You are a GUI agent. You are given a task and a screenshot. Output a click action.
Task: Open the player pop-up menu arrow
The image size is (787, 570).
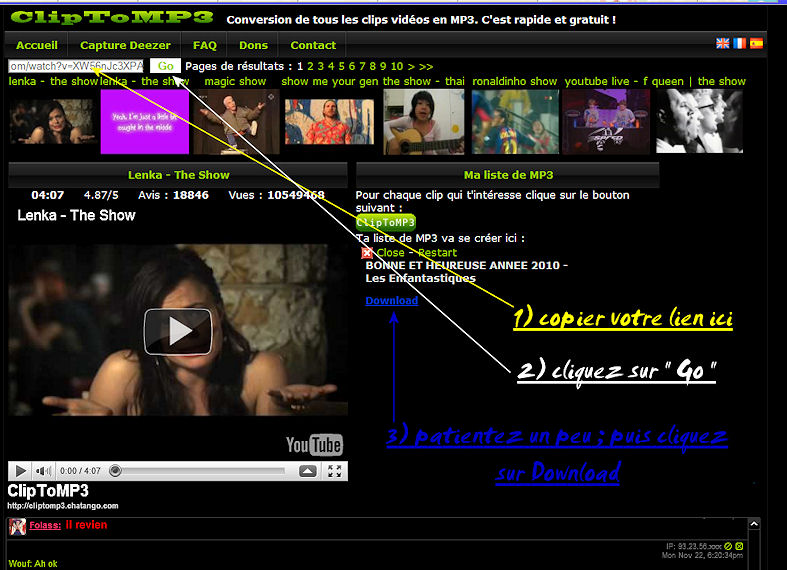[308, 471]
